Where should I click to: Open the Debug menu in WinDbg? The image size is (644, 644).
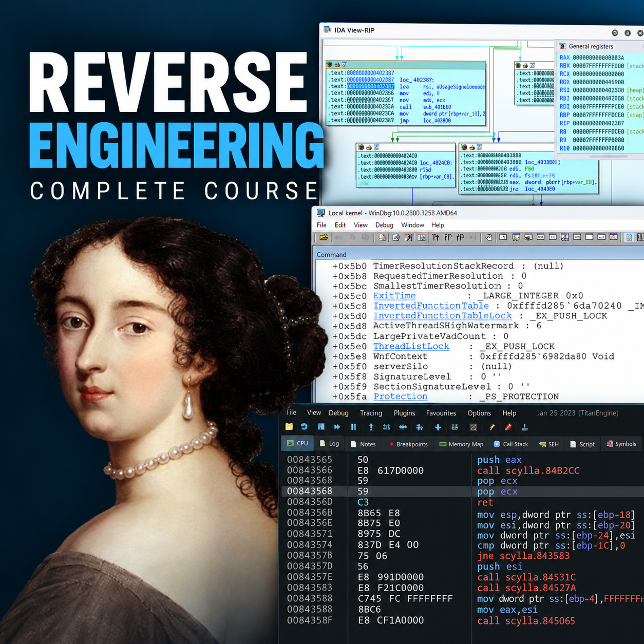[x=384, y=225]
